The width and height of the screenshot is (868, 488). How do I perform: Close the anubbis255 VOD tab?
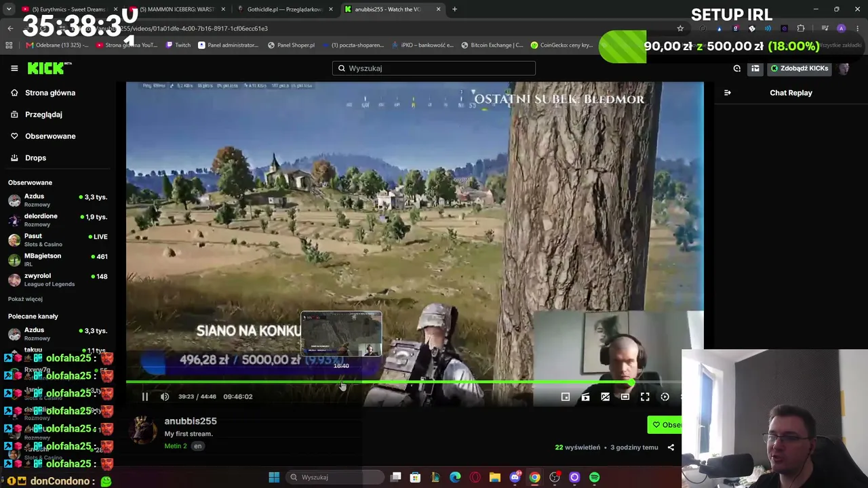coord(438,9)
